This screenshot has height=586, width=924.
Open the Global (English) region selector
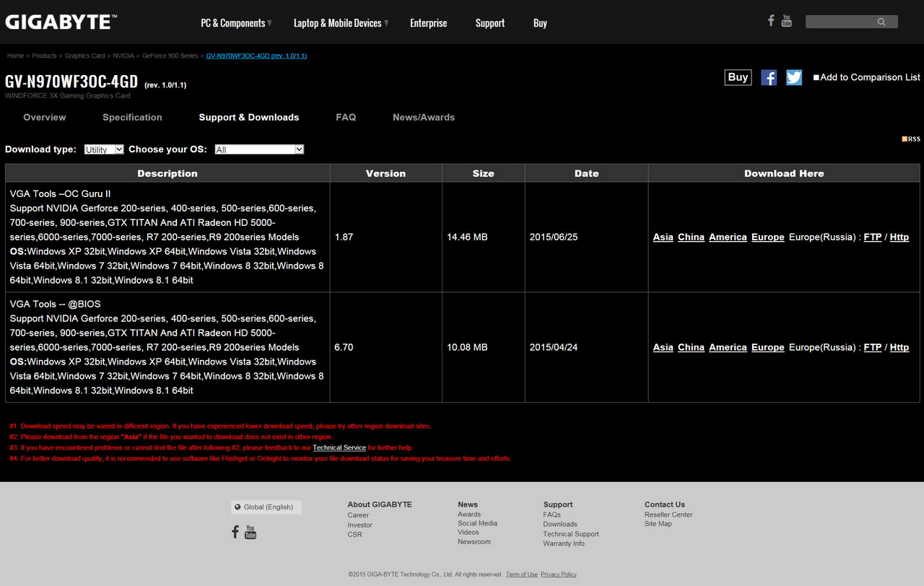pos(266,507)
